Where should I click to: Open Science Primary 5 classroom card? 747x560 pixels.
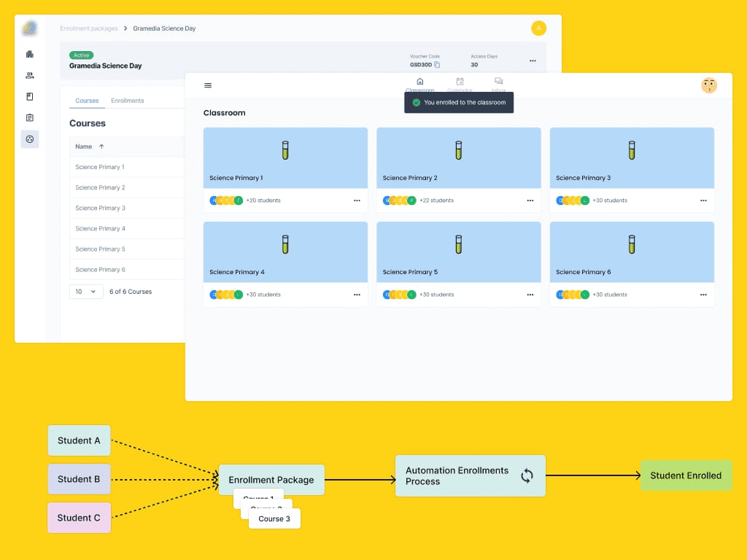tap(459, 264)
